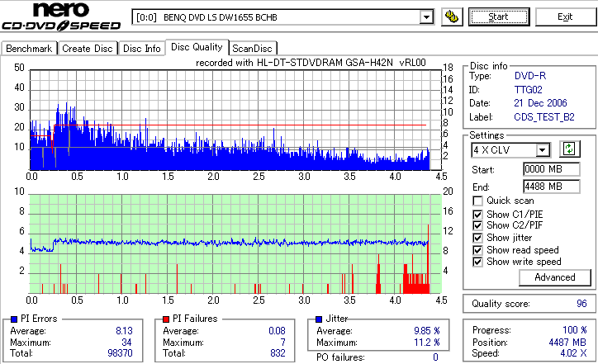
Task: Click the green refresh speed icon
Action: 569,149
